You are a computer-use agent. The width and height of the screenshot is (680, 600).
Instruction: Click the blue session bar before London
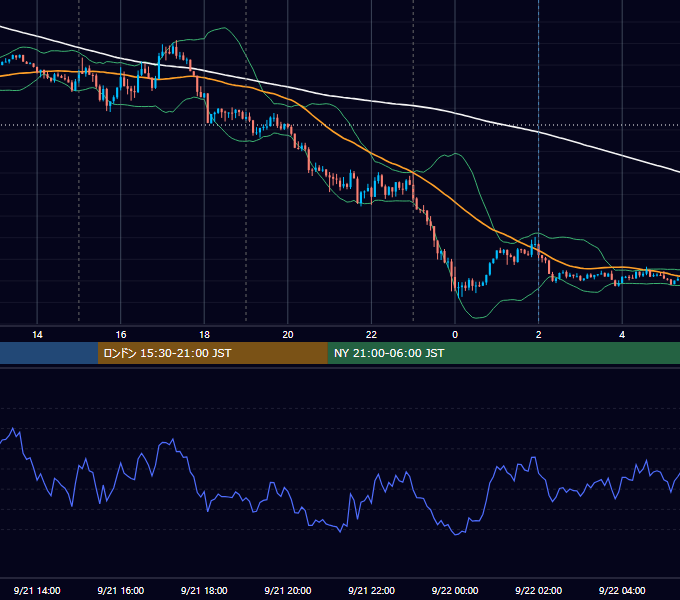tap(49, 353)
